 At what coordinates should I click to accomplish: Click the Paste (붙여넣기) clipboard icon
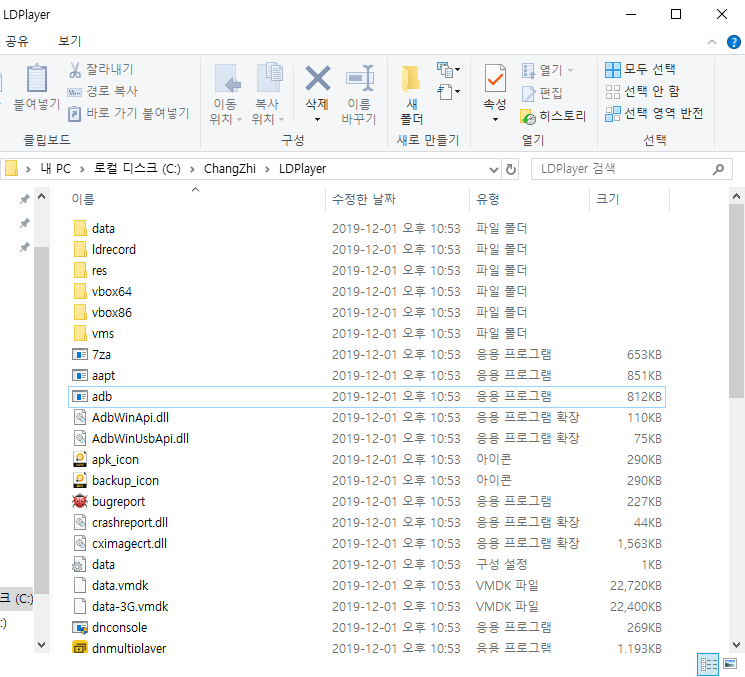[x=37, y=78]
